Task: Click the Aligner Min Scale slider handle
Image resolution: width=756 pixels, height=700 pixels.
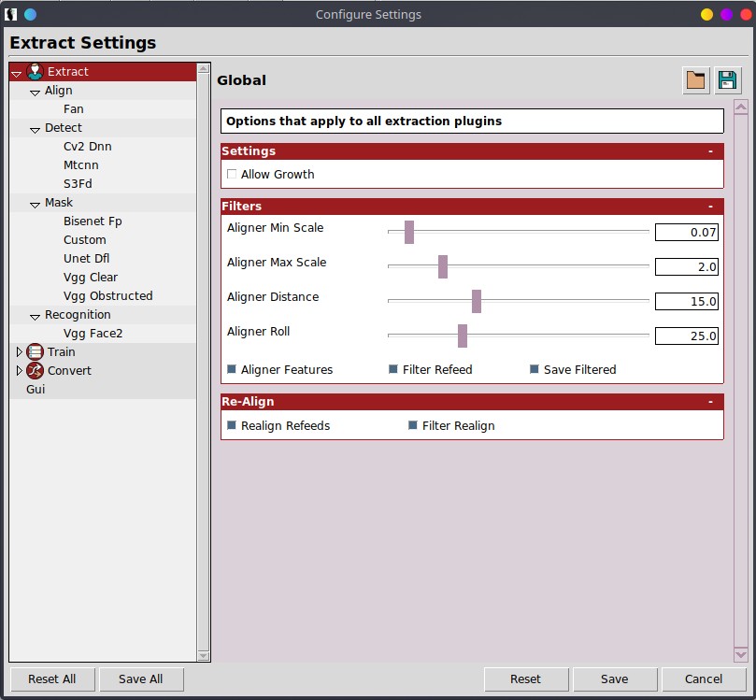Action: pos(409,232)
